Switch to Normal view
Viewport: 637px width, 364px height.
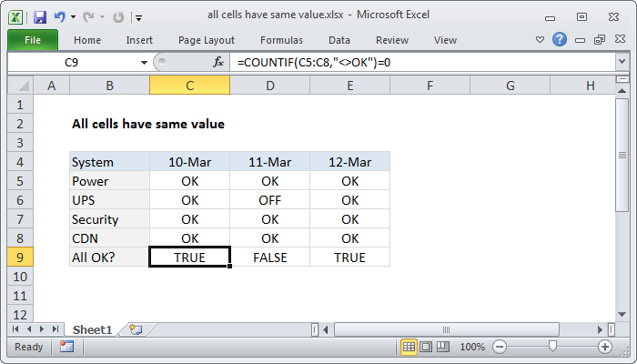409,347
